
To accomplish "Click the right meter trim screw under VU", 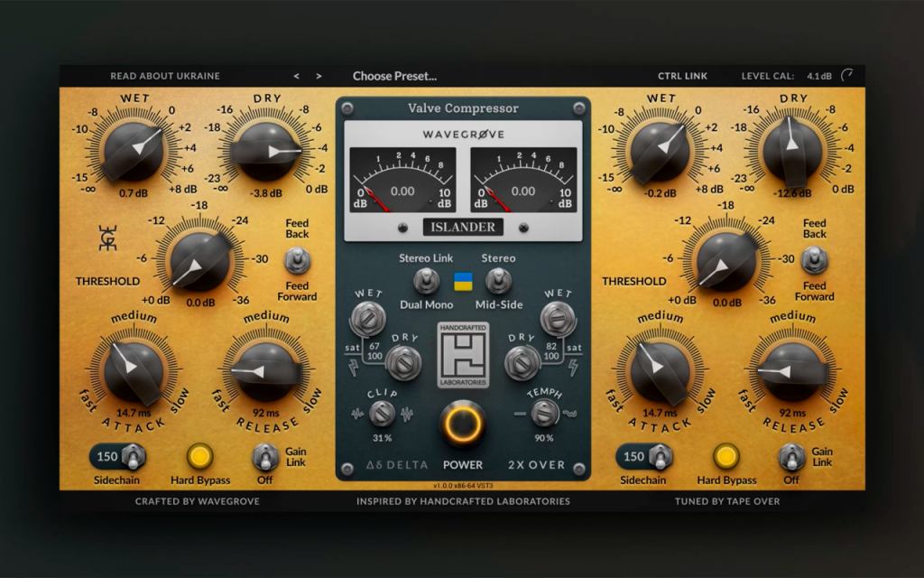I will 523,228.
